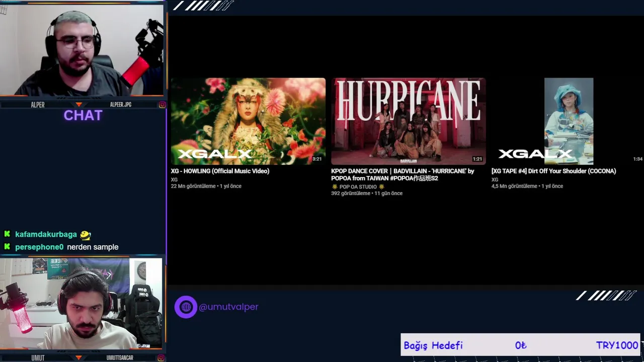Open the XG TAPE #4 COCONA thumbnail
644x362 pixels.
pos(568,121)
